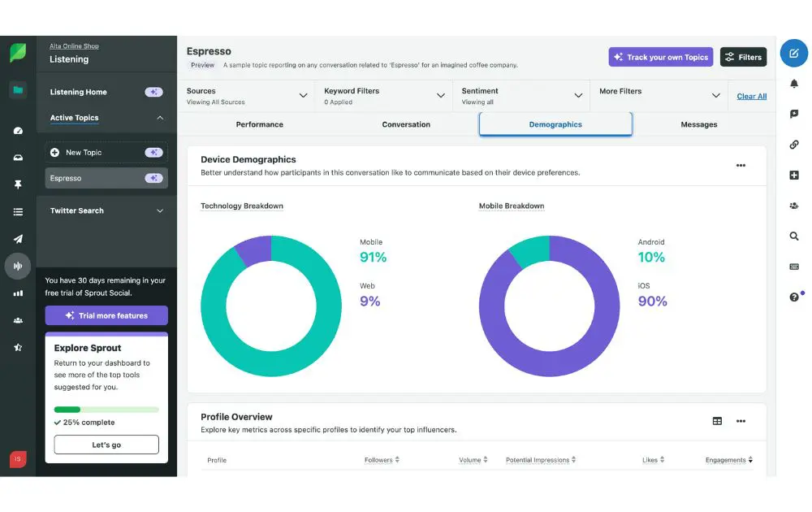
Task: Open Device Demographics three-dot menu
Action: [x=741, y=165]
